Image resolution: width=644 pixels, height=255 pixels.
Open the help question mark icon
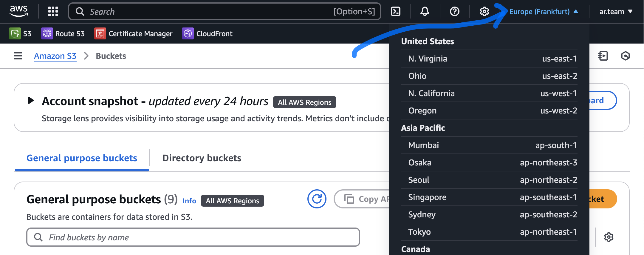tap(454, 11)
